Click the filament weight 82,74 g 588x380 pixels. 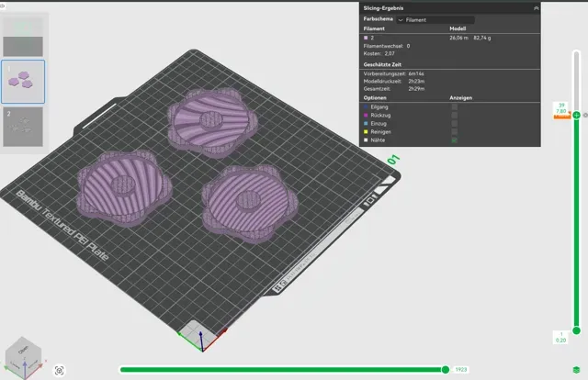click(482, 38)
